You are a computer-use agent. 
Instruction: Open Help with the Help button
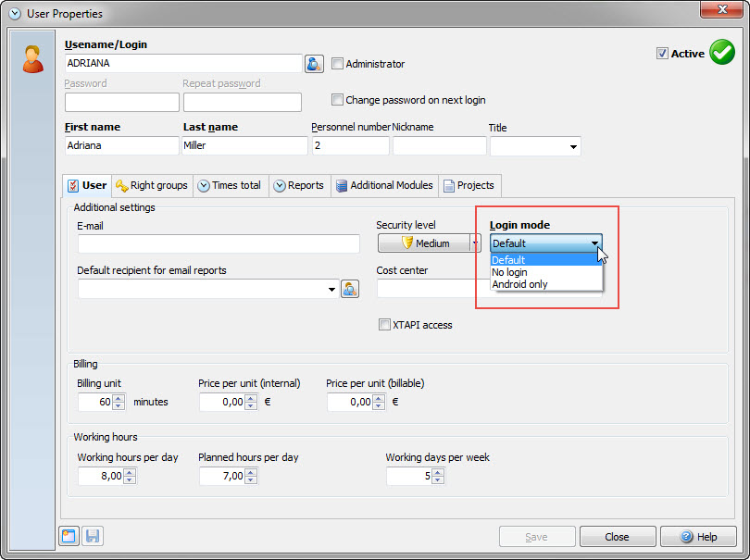tap(697, 537)
